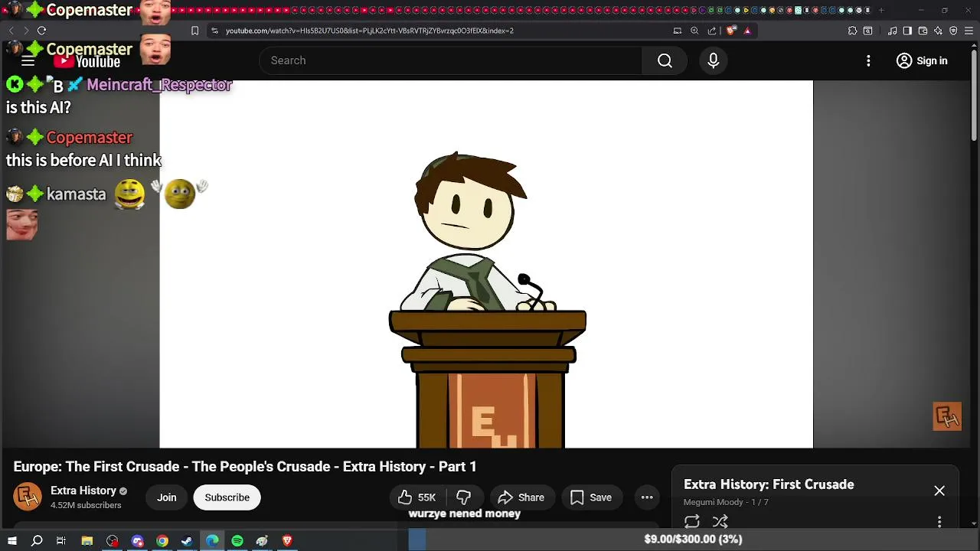Open Windows Task View
Viewport: 980px width, 551px height.
61,541
